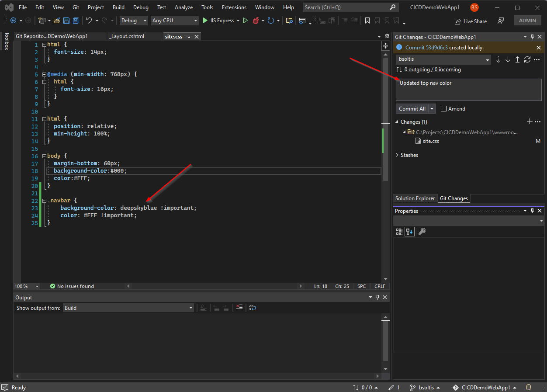Click Clear All in Output toolbar
The height and width of the screenshot is (392, 547).
point(239,308)
